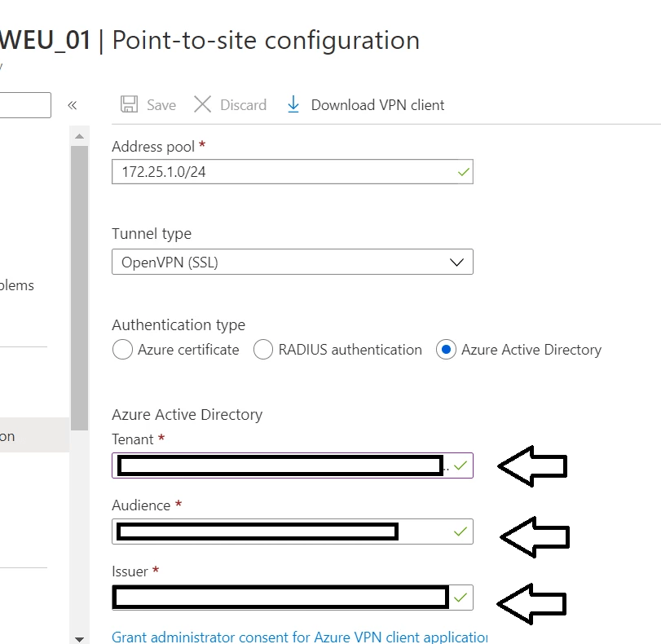
Task: Click the Save floppy disk icon
Action: coord(130,104)
